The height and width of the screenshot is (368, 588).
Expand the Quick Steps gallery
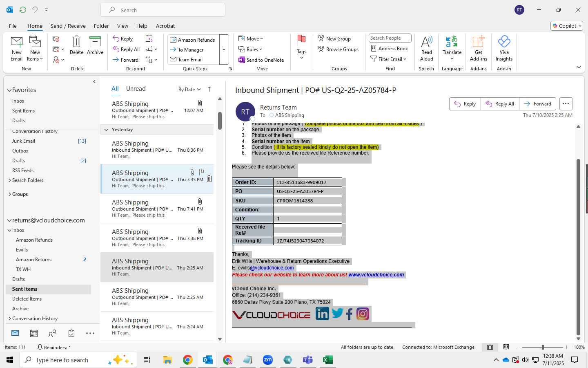(x=224, y=49)
